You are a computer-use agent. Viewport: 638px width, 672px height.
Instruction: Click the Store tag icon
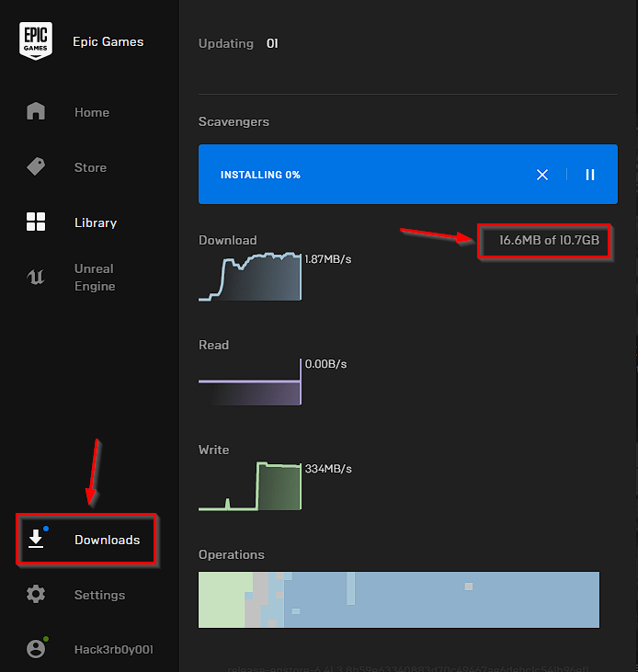36,166
